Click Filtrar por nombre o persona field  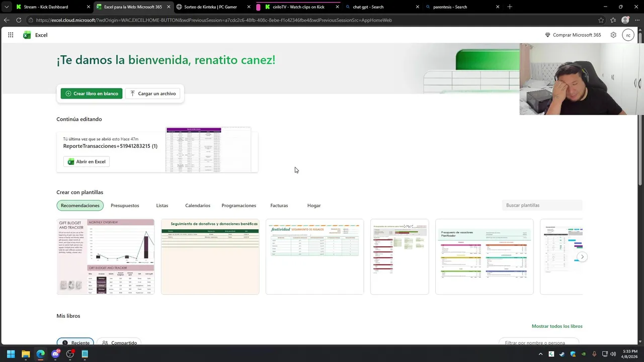[538, 342]
